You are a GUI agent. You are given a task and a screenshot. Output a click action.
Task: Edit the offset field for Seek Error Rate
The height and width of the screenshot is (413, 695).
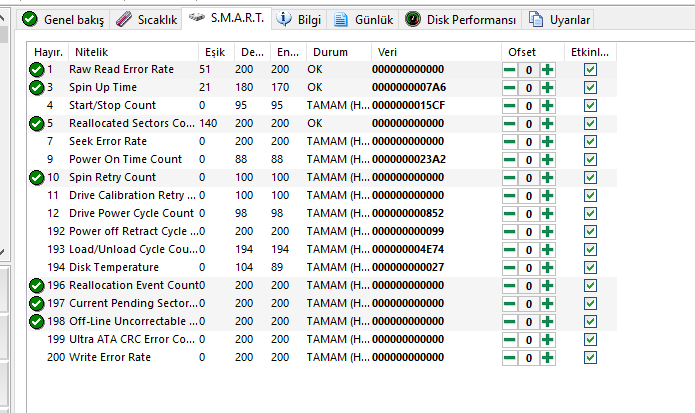[x=529, y=142]
